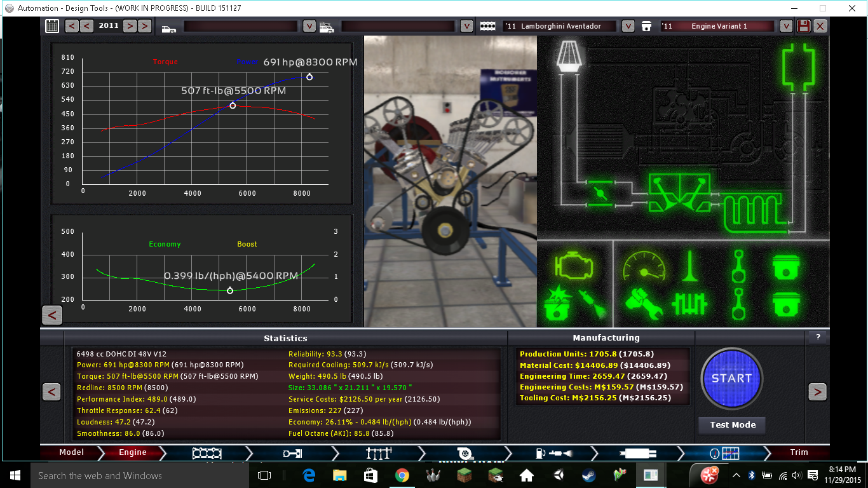Viewport: 868px width, 488px height.
Task: Open the Windows Start menu
Action: (x=15, y=475)
